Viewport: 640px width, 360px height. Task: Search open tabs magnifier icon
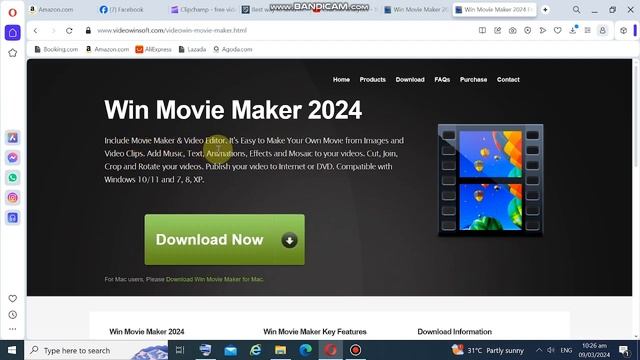click(576, 9)
